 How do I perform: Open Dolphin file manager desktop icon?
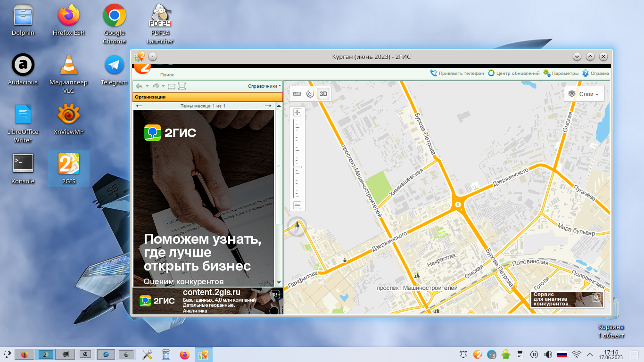click(x=23, y=21)
